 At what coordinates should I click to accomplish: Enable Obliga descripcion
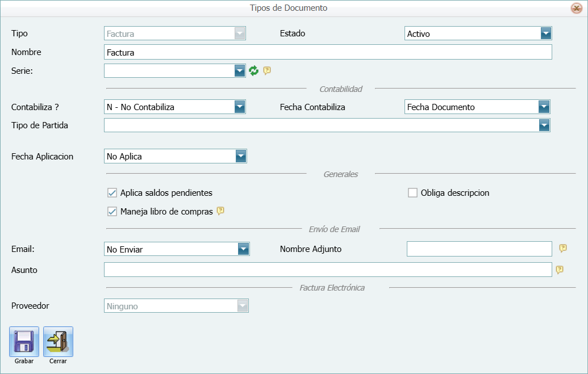412,192
